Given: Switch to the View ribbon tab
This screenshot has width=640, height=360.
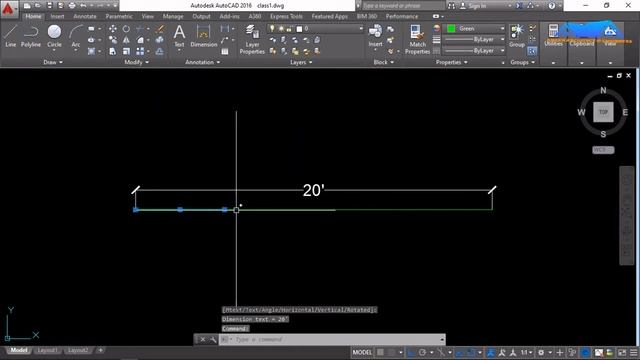Looking at the screenshot, I should 147,16.
